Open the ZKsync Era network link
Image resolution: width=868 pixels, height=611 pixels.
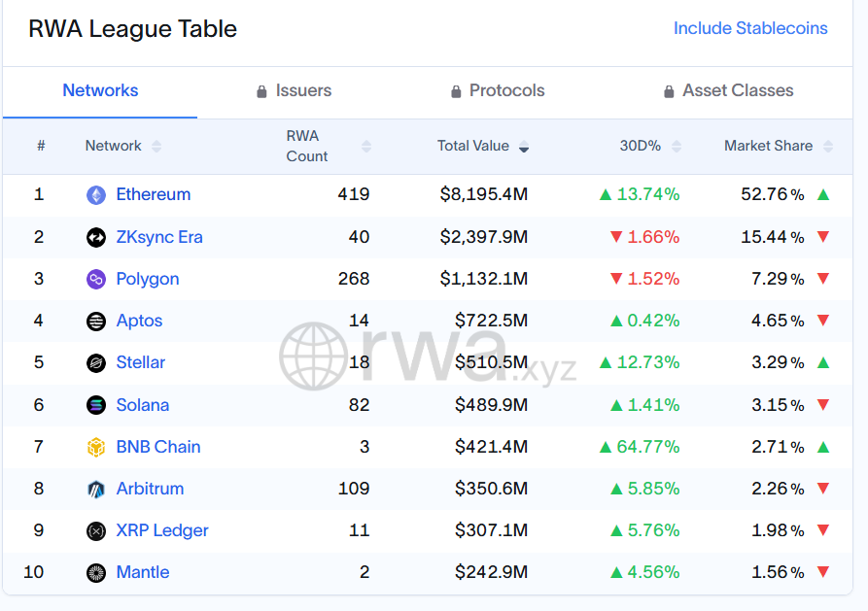[159, 237]
